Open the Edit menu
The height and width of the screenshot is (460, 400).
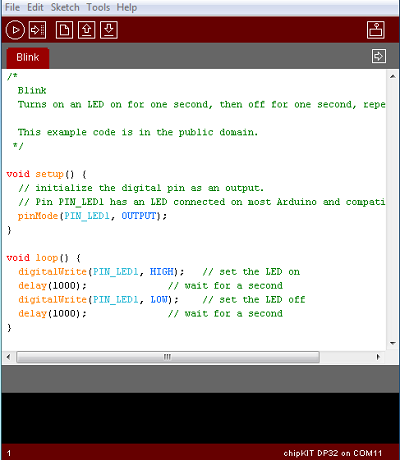[x=35, y=7]
